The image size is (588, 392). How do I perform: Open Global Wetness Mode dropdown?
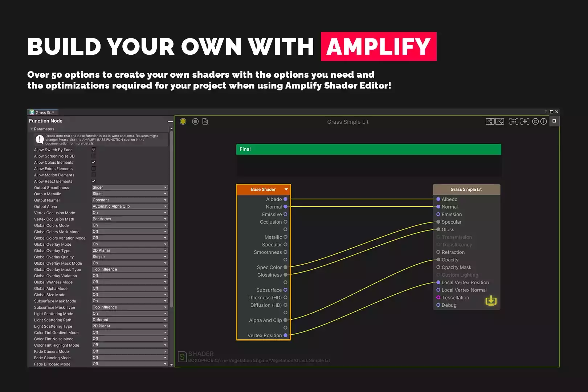[x=130, y=282]
